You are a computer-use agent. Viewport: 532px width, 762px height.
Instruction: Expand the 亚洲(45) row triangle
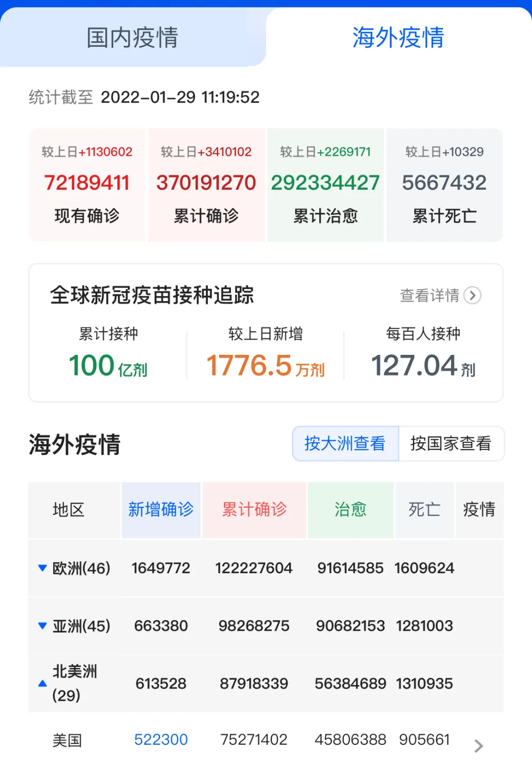coord(42,626)
